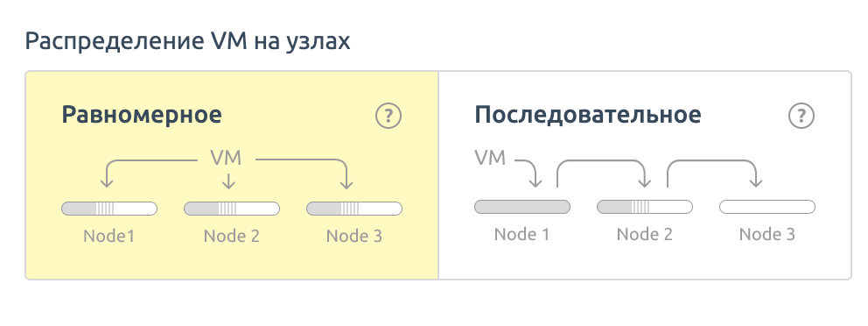Click the empty Node 3 bar in Последовательное
This screenshot has width=868, height=326.
pos(767,207)
